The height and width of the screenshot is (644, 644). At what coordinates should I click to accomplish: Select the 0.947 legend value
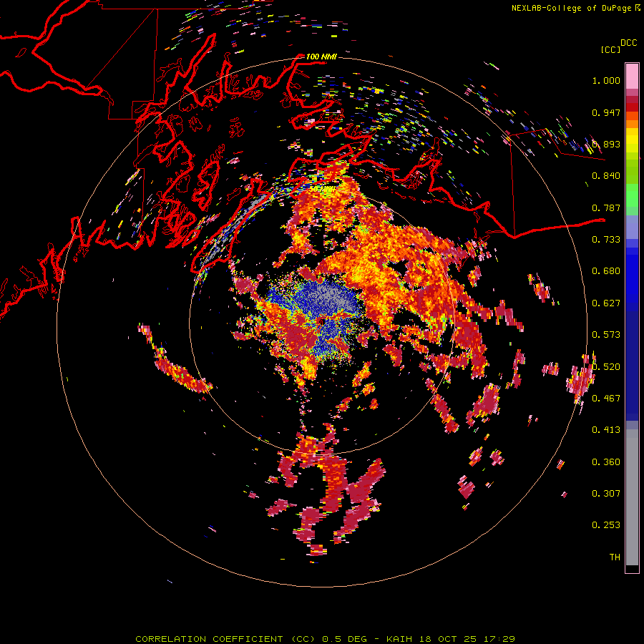coord(606,112)
